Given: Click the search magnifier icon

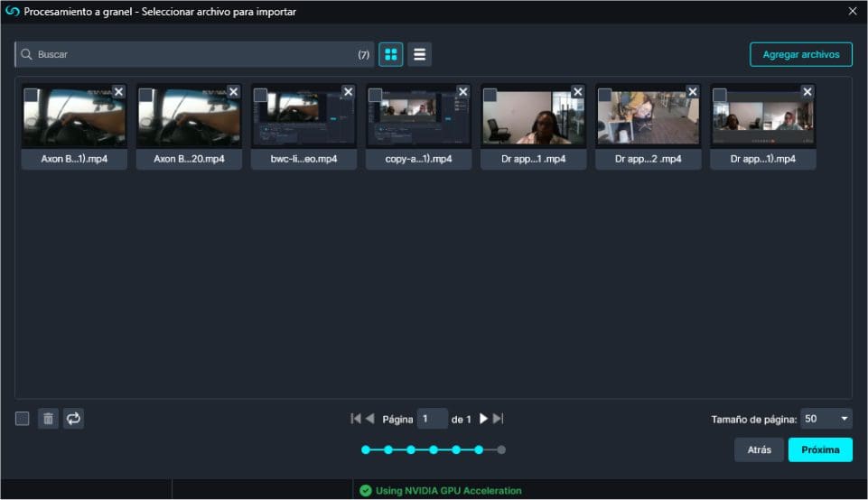Looking at the screenshot, I should [26, 54].
